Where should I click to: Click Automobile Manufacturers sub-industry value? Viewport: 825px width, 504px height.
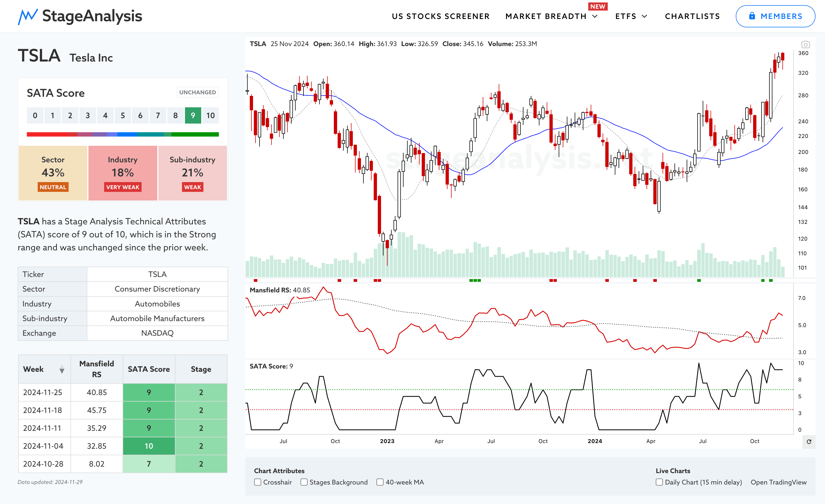pyautogui.click(x=157, y=318)
